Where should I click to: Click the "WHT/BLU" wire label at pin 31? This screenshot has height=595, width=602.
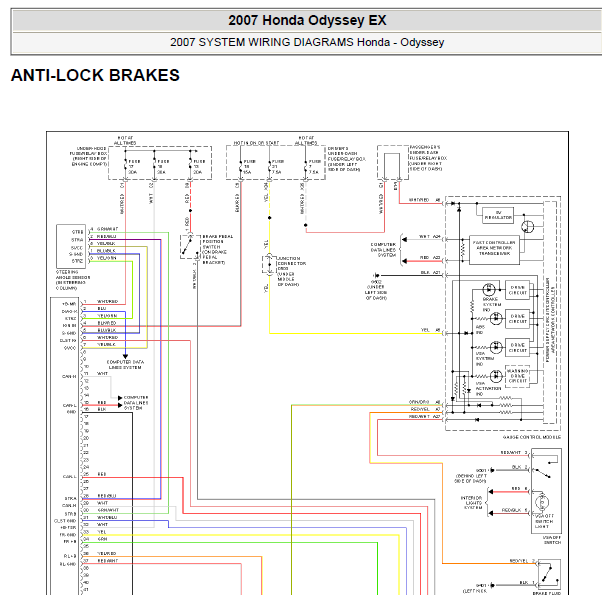pyautogui.click(x=107, y=517)
